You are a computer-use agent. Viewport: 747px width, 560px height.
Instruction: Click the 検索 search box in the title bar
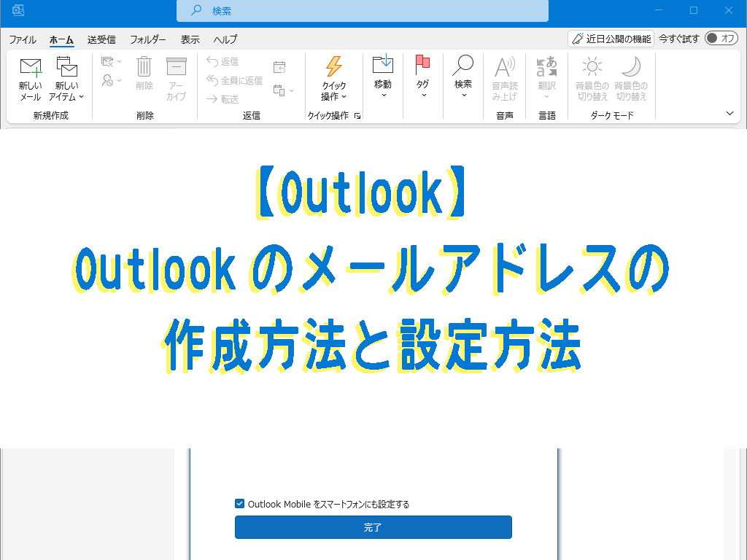coord(363,10)
